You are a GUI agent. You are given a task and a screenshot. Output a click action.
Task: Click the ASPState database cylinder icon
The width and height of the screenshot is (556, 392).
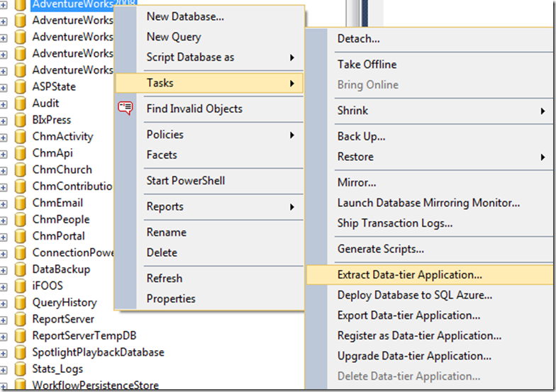pos(21,86)
